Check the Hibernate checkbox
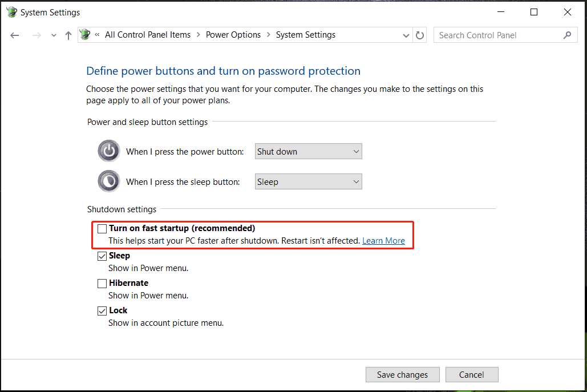The height and width of the screenshot is (392, 587). [x=102, y=284]
